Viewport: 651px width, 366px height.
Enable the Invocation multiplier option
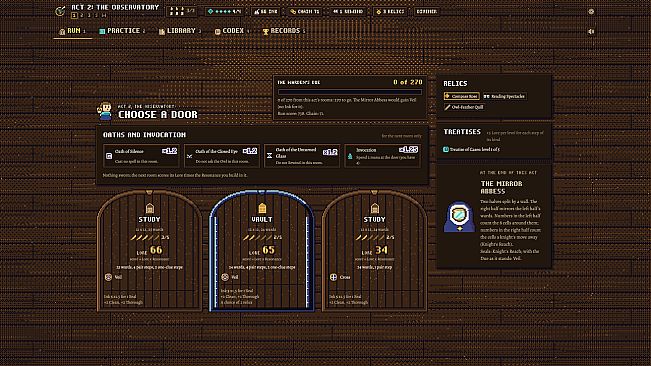tap(382, 156)
